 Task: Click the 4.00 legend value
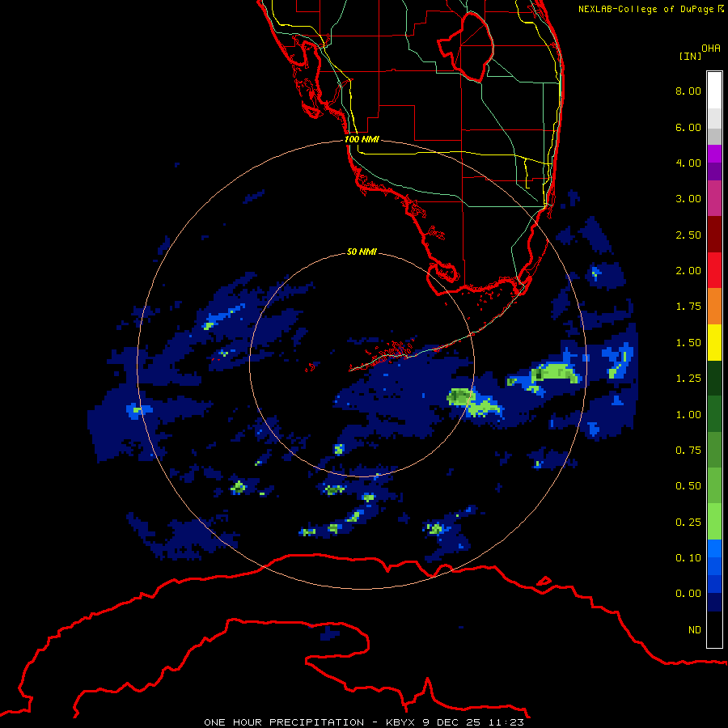pyautogui.click(x=688, y=163)
